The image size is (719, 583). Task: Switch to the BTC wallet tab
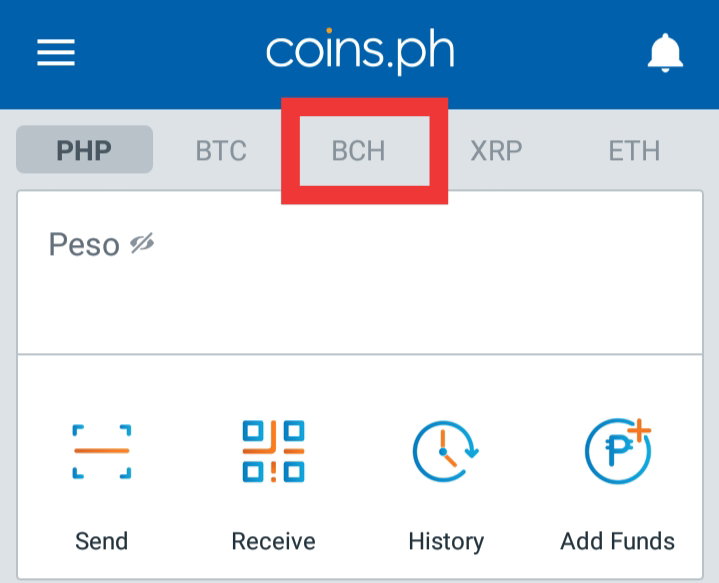[221, 150]
